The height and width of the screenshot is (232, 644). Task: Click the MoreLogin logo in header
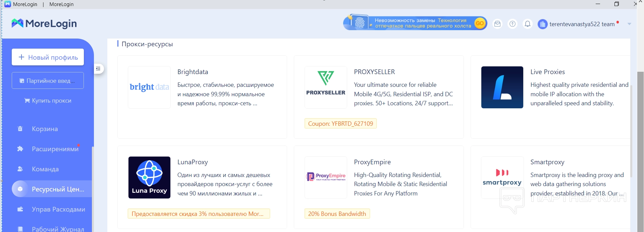(x=44, y=23)
